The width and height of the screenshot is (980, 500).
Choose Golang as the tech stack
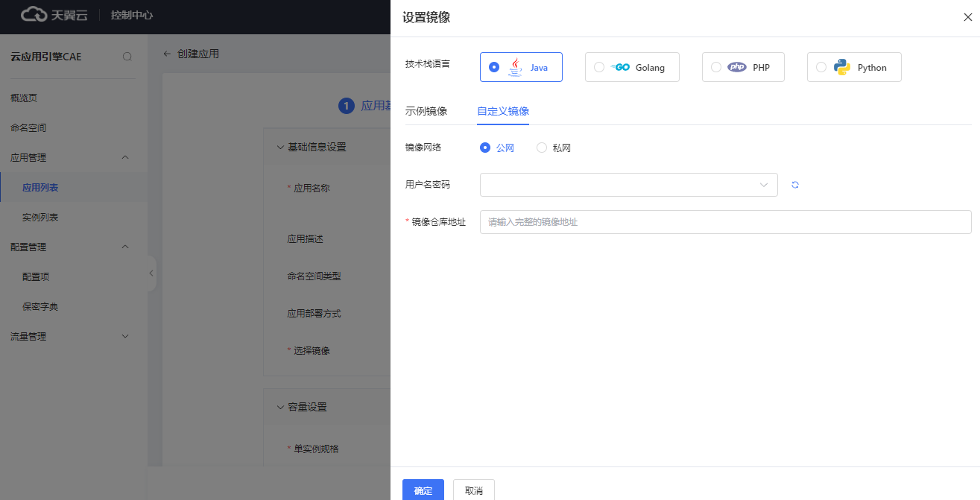(631, 67)
